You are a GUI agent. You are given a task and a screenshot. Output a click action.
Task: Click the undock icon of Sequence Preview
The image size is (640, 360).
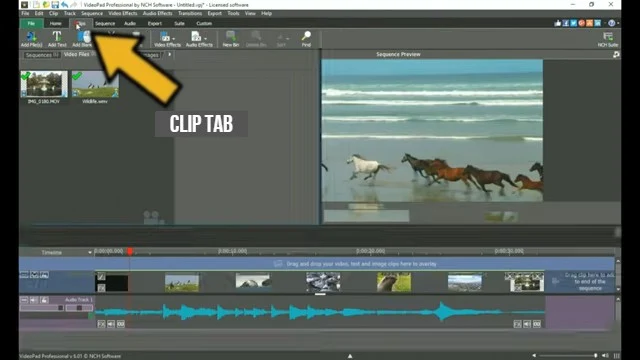click(x=616, y=54)
